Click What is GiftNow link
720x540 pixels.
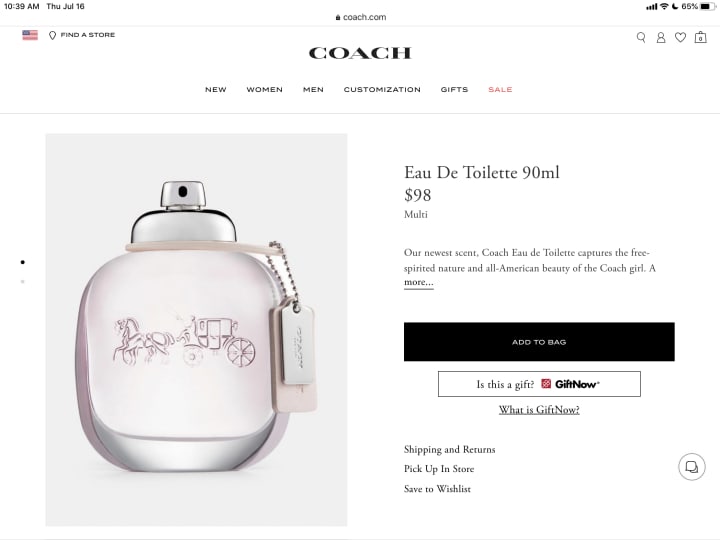point(539,410)
